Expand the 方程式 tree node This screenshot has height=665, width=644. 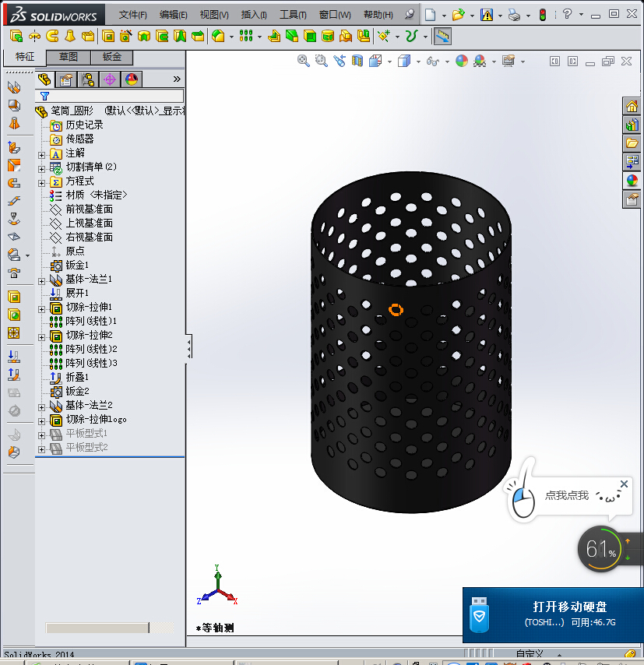point(41,183)
